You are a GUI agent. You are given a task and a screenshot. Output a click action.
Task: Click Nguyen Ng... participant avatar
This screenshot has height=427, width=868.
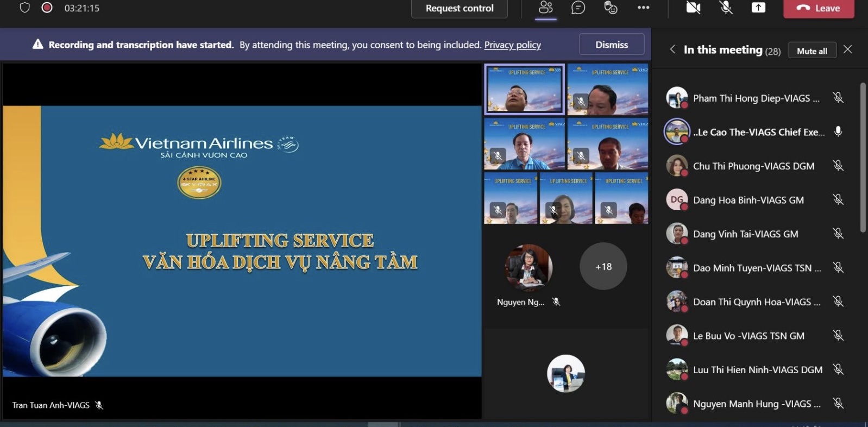(x=529, y=267)
